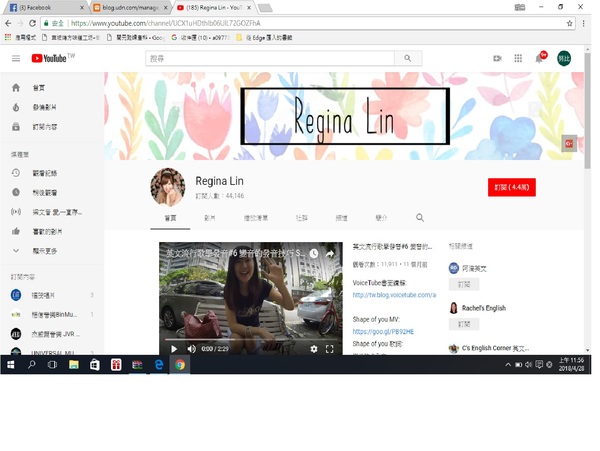600x451 pixels.
Task: Open video player settings gear
Action: pos(313,349)
